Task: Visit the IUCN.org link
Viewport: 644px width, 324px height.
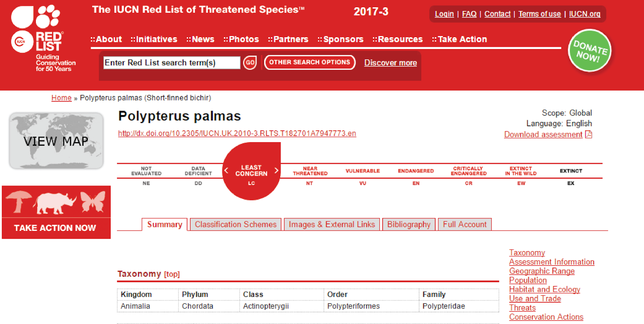Action: (585, 14)
